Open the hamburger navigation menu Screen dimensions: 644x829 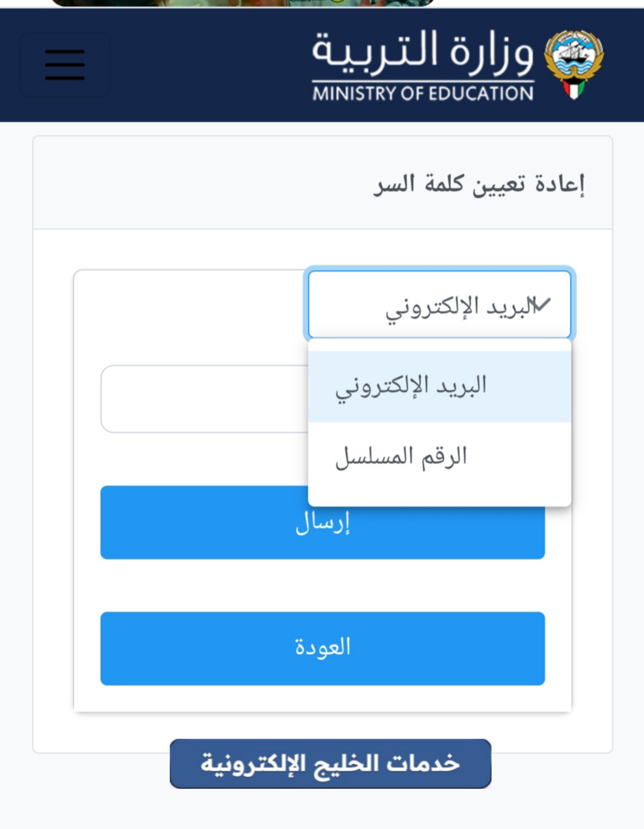point(65,65)
